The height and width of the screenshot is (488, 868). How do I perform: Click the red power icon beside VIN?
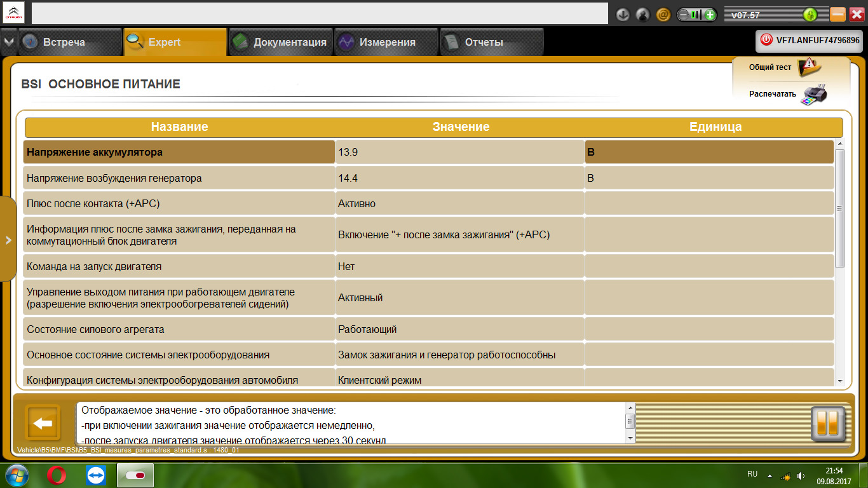[766, 39]
